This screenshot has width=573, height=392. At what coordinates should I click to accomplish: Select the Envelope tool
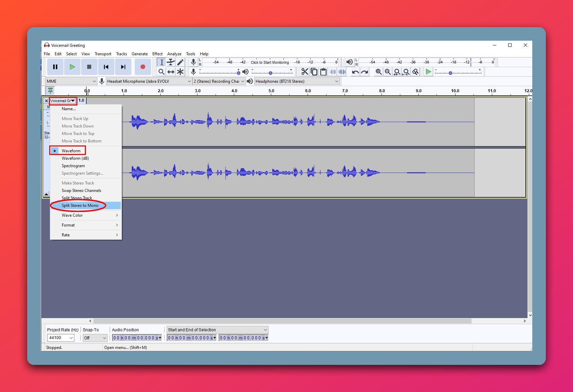tap(171, 62)
